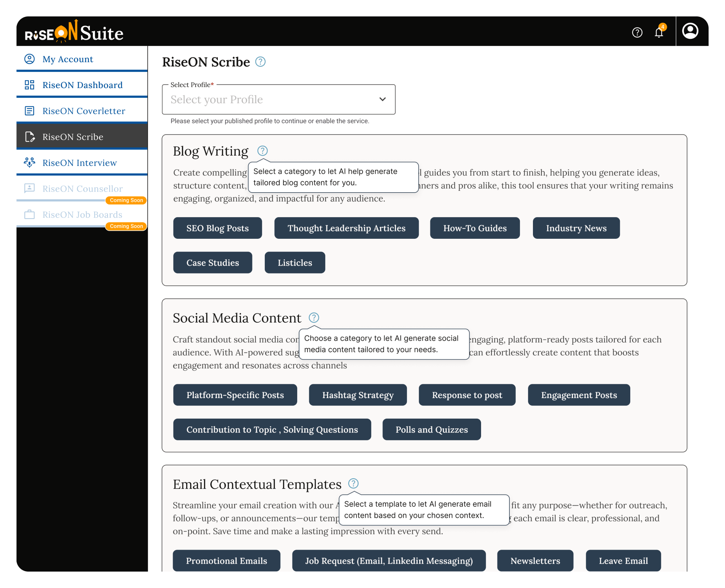Click the Social Media Content heading

click(x=237, y=318)
